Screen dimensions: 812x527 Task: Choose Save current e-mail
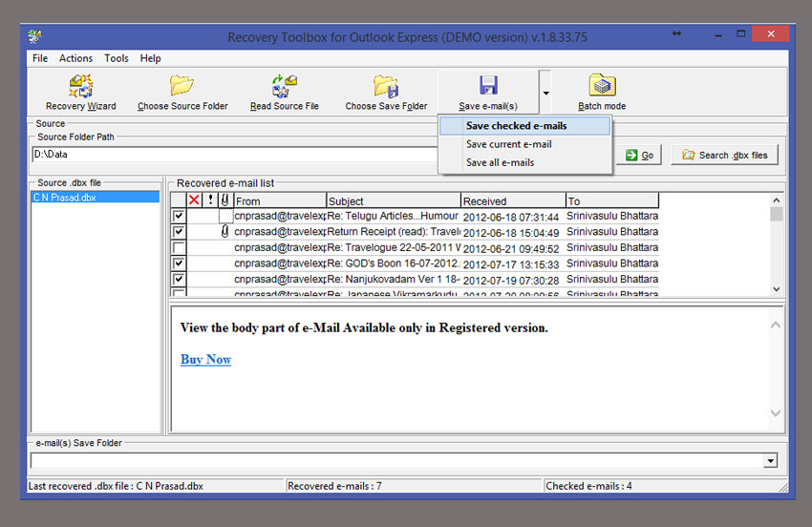pos(524,144)
